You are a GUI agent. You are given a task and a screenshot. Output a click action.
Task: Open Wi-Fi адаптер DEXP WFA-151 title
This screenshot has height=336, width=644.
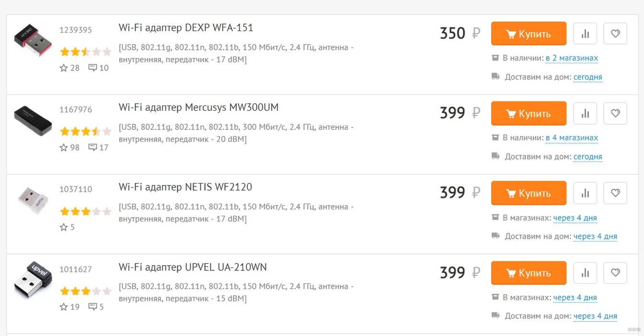click(186, 28)
